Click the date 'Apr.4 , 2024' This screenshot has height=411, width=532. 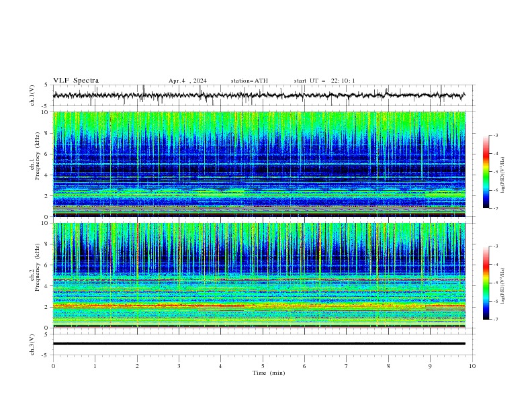[187, 81]
